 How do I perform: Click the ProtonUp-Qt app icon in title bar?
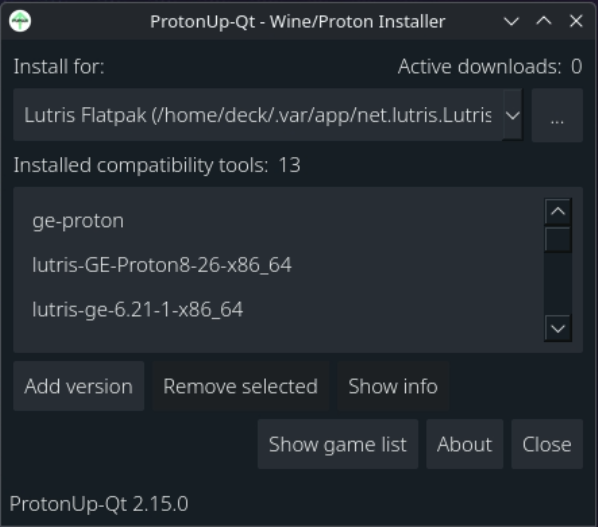(20, 21)
